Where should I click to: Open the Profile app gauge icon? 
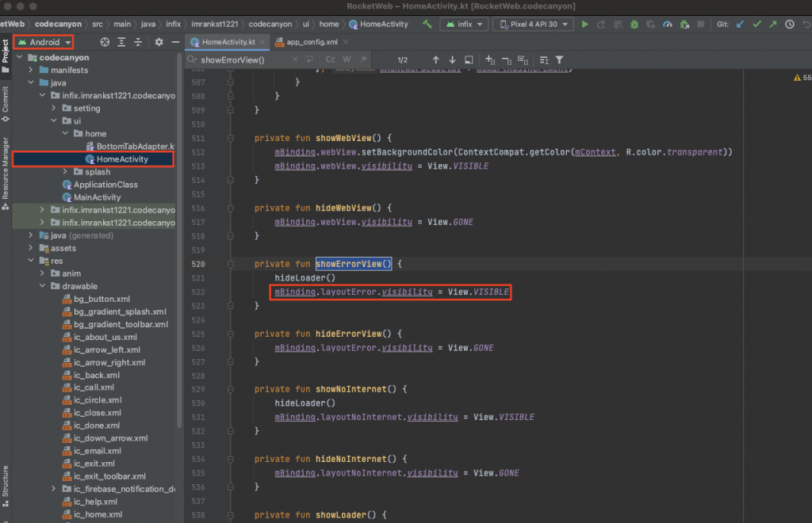(668, 25)
